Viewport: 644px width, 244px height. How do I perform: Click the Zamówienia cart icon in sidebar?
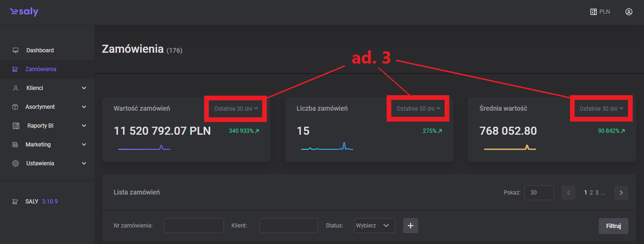(x=16, y=69)
